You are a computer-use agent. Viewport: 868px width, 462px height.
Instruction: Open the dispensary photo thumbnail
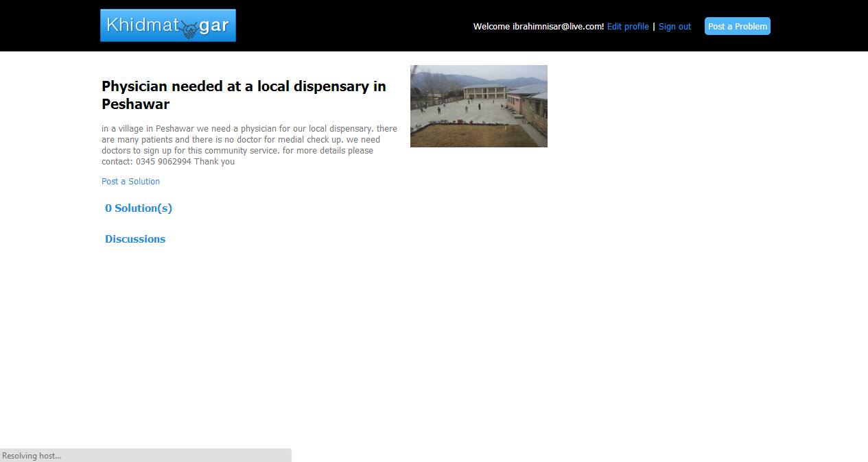coord(479,106)
